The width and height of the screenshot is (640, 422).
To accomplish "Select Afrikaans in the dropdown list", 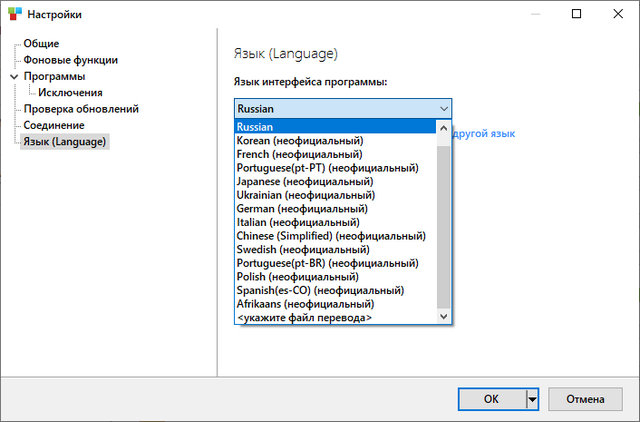I will click(305, 303).
